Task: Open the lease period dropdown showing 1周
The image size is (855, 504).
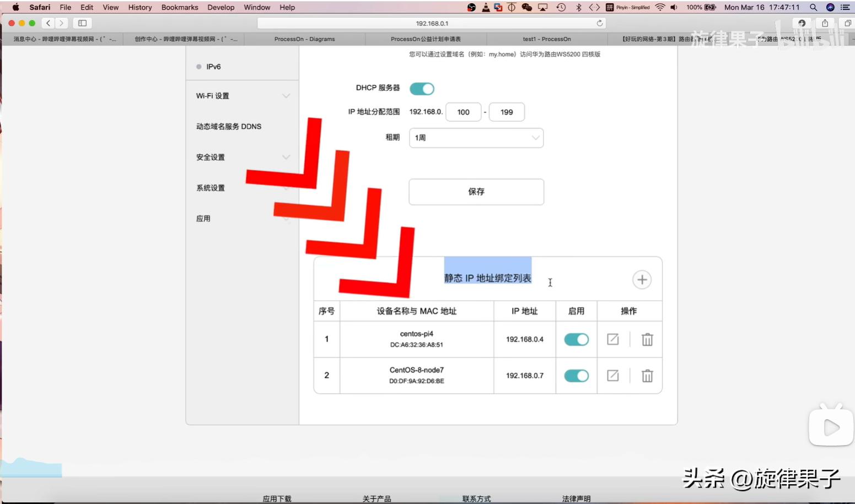Action: click(476, 138)
